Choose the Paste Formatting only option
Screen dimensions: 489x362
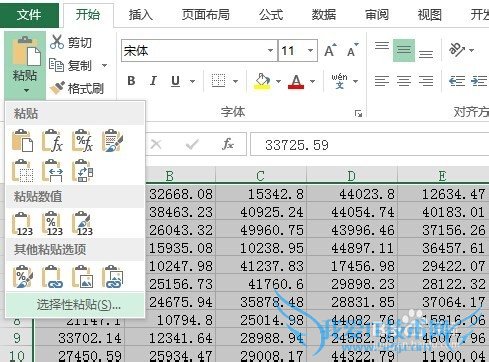23,277
